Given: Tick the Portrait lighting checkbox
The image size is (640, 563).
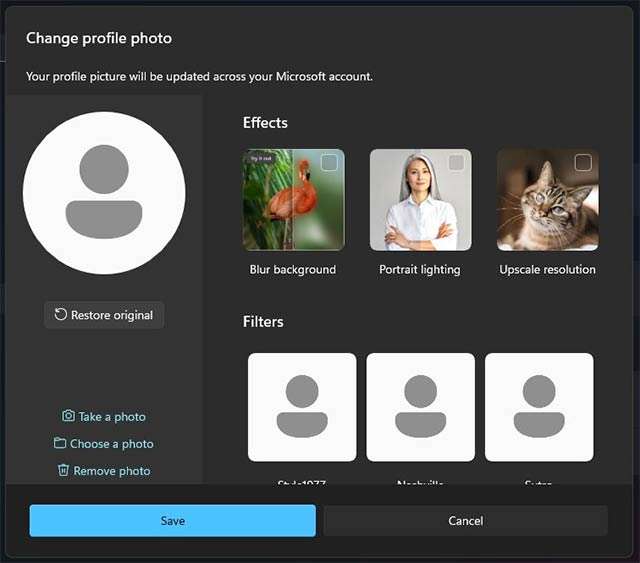Looking at the screenshot, I should tap(456, 162).
